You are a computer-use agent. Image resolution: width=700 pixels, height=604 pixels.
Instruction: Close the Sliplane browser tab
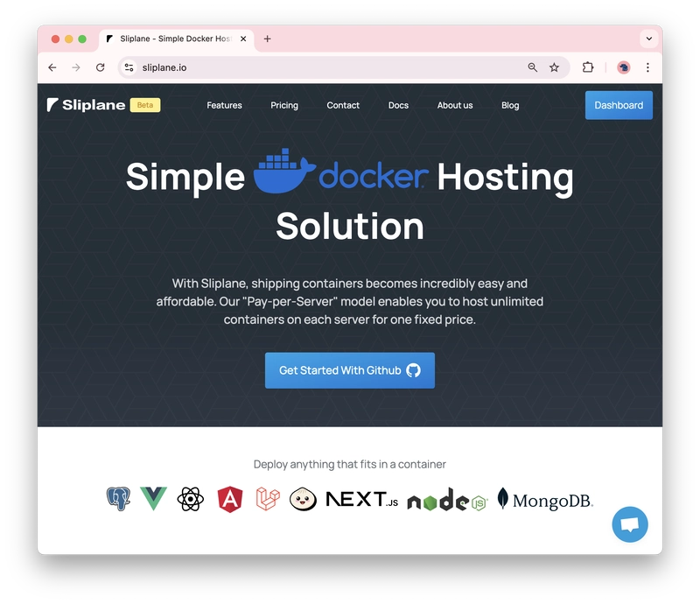tap(243, 39)
